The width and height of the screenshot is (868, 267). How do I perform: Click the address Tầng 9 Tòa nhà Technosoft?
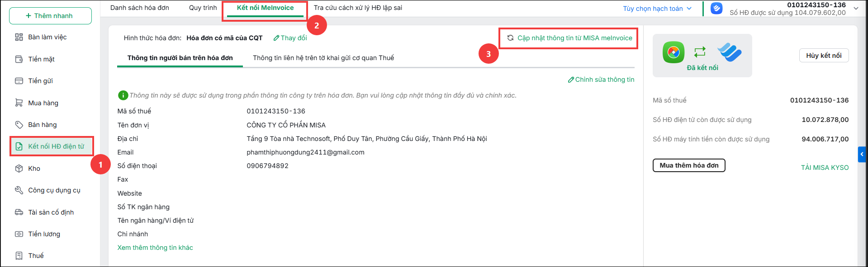pos(367,139)
